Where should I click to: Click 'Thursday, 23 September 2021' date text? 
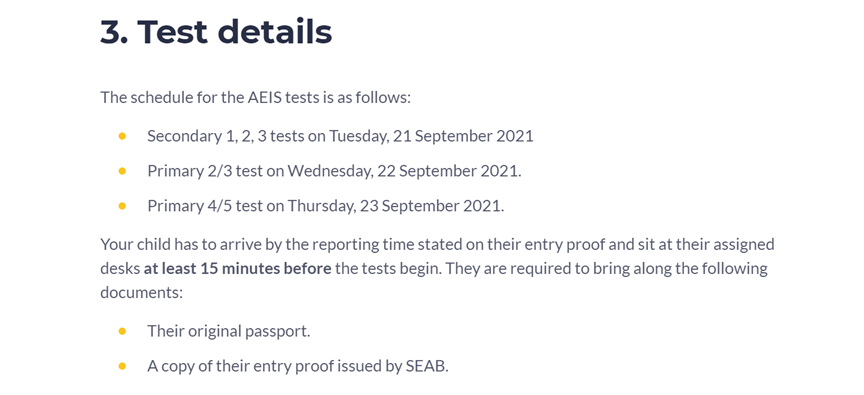tap(396, 206)
